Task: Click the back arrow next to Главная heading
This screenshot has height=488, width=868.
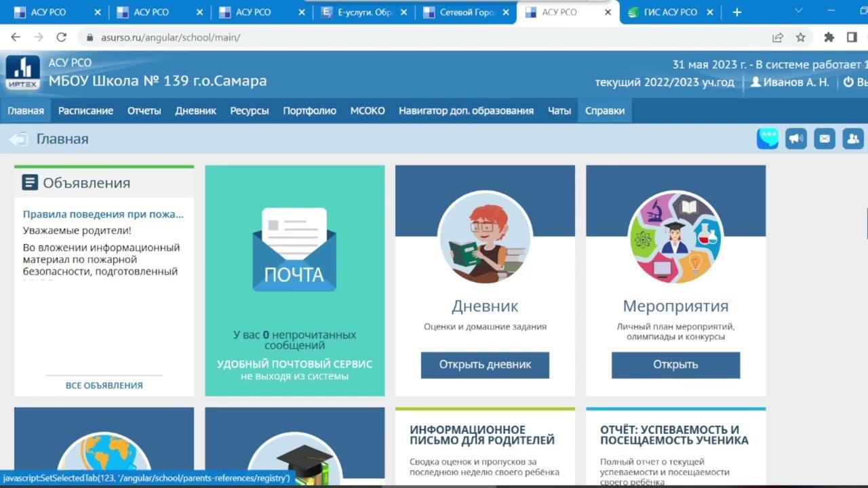Action: coord(18,140)
